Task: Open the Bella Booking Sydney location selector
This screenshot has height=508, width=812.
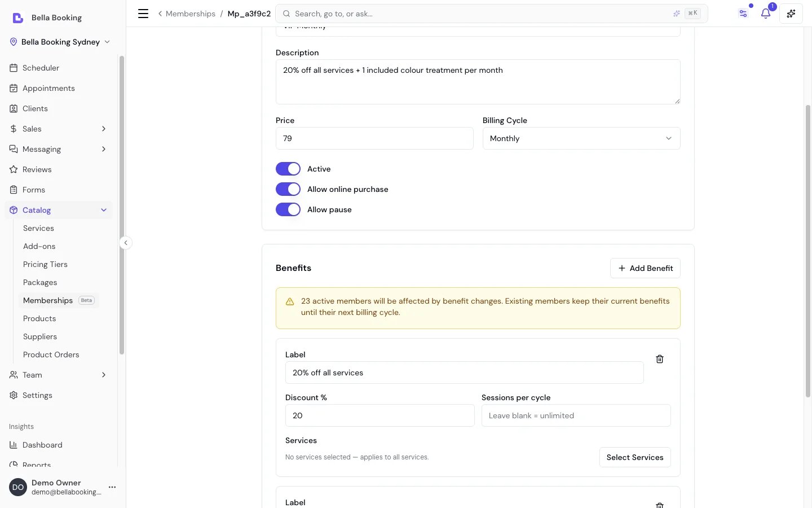Action: coord(60,42)
